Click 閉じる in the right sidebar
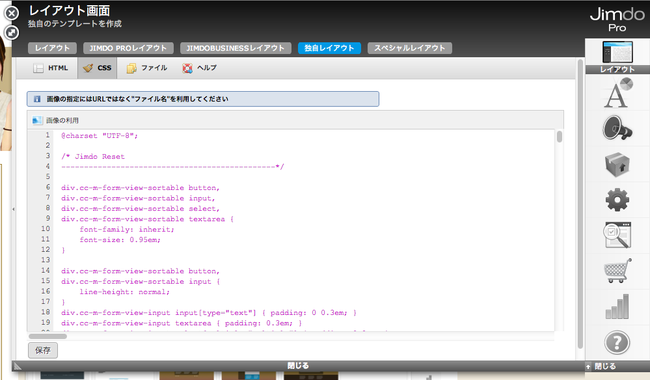This screenshot has width=650, height=380. click(605, 366)
